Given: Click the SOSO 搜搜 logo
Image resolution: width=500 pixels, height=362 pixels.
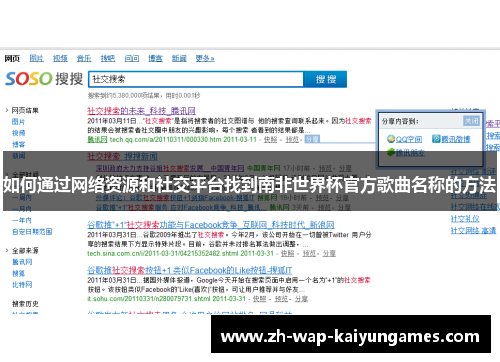Looking at the screenshot, I should pos(44,79).
